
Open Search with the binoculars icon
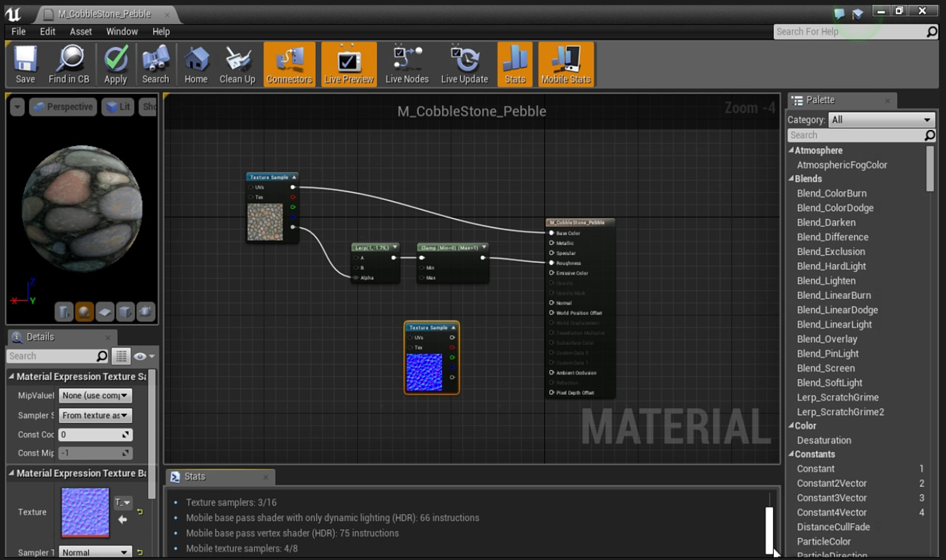pyautogui.click(x=155, y=64)
